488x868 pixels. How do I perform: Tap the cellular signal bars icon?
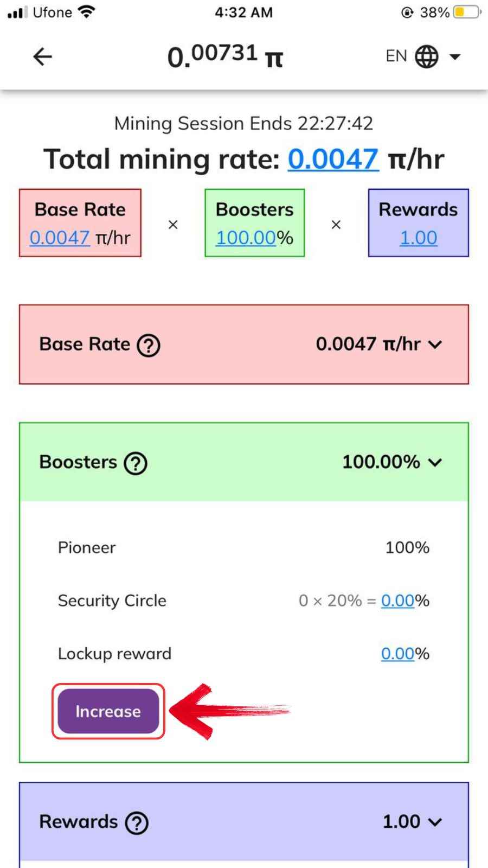[17, 12]
